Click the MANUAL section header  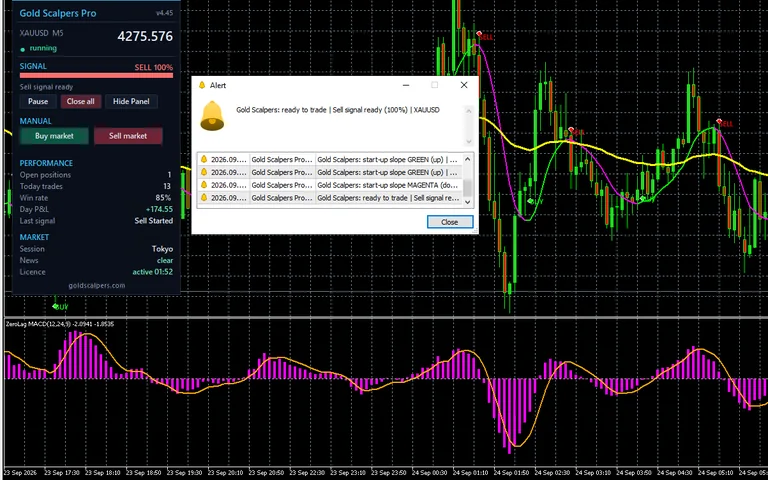tap(35, 121)
